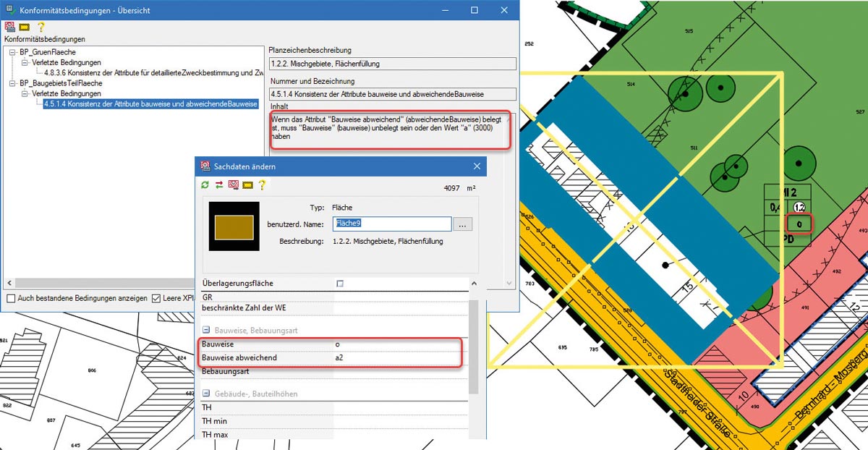This screenshot has height=450, width=868.
Task: Collapse the 'Bauweise, Bebauungsart' section
Action: pos(207,330)
